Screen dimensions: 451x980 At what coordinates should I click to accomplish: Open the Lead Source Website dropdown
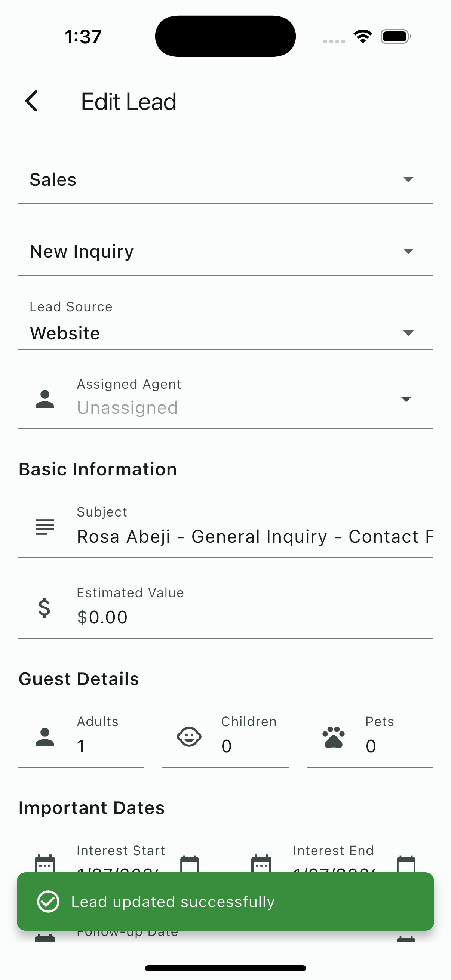click(x=225, y=333)
